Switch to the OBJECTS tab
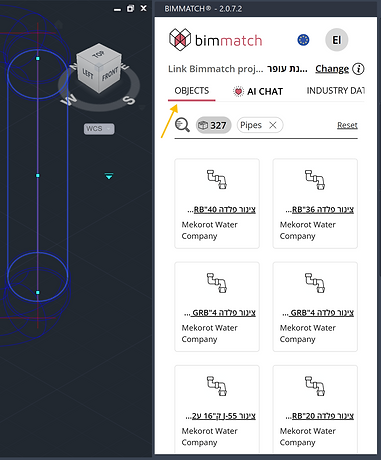Image resolution: width=381 pixels, height=460 pixels. (x=192, y=91)
